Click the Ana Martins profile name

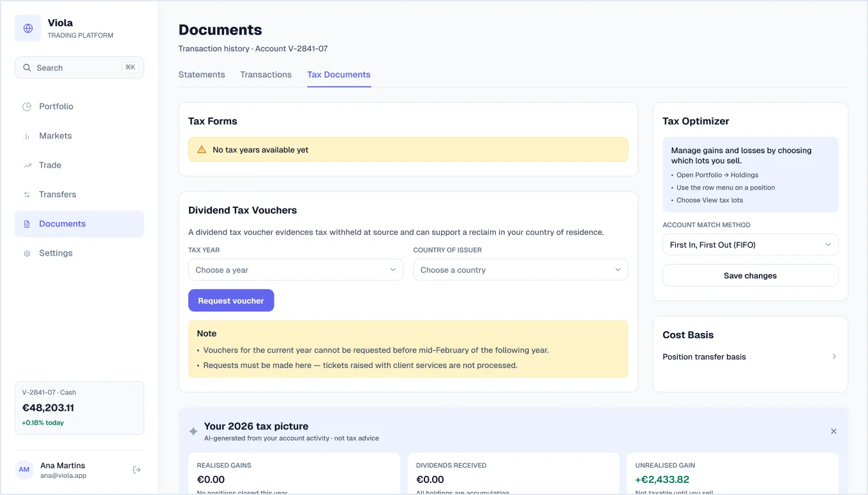63,466
